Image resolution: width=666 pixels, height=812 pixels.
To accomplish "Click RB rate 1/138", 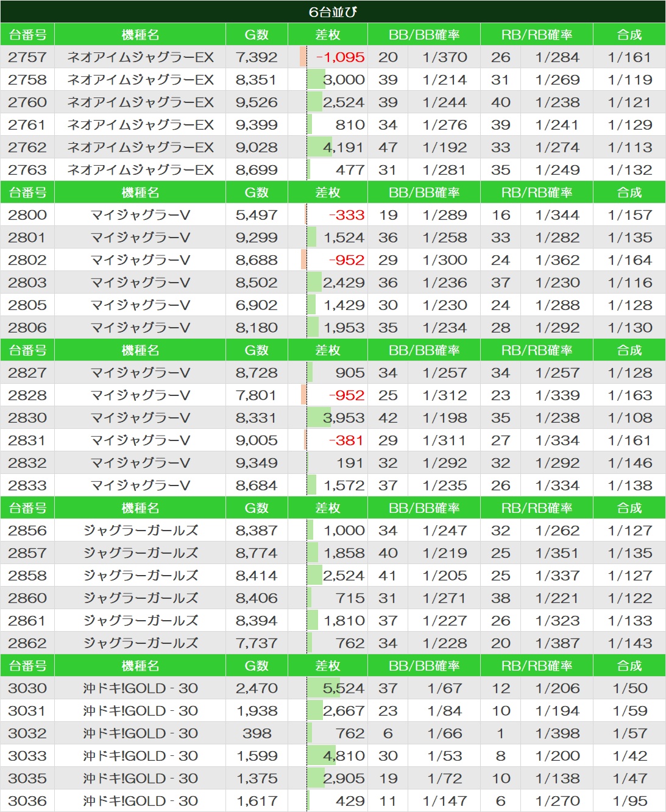I will [x=558, y=778].
